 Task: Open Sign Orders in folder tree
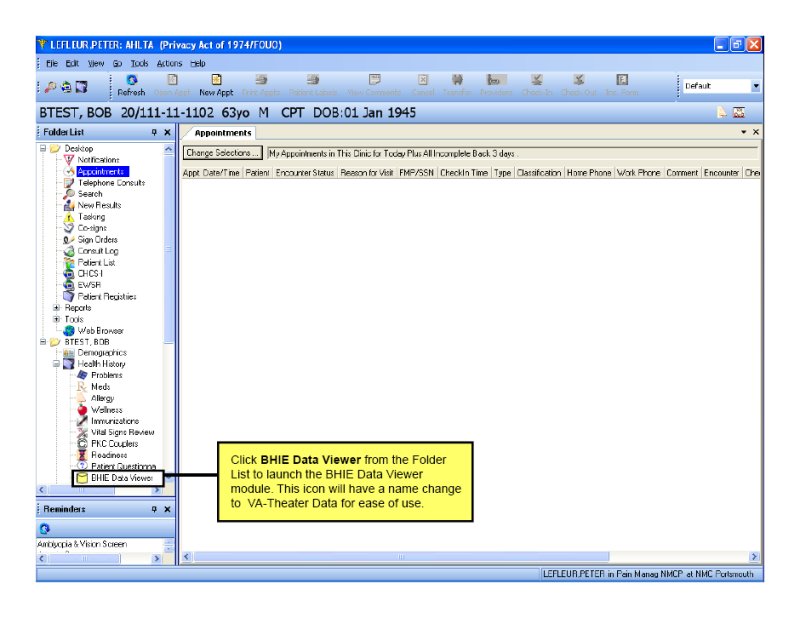pos(97,239)
